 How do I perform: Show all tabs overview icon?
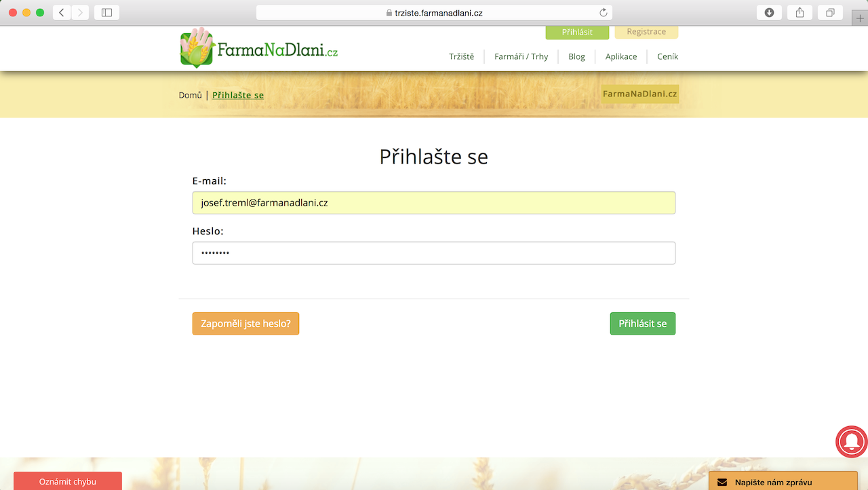coord(830,13)
